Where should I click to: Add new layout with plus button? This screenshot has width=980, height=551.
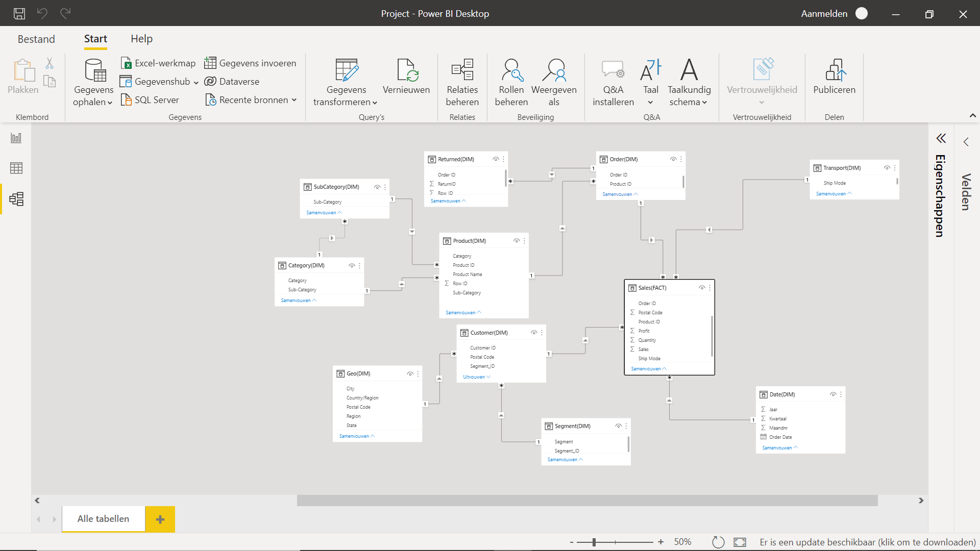[x=160, y=519]
